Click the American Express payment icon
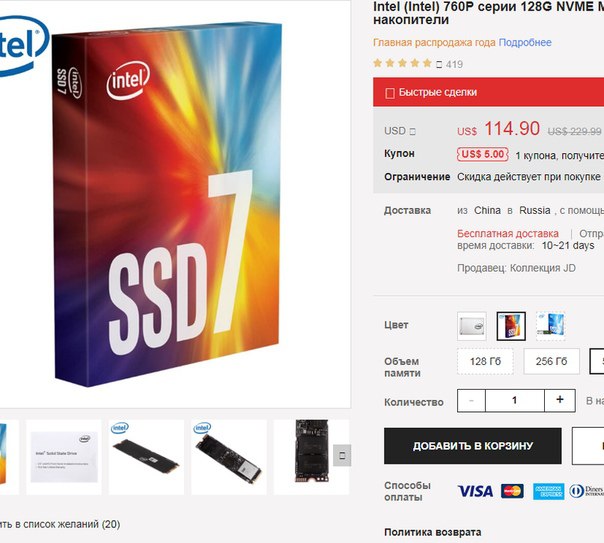The image size is (604, 543). tap(549, 491)
